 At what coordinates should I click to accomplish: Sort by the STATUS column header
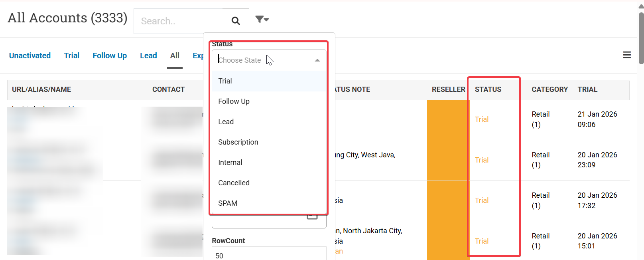[x=488, y=89]
